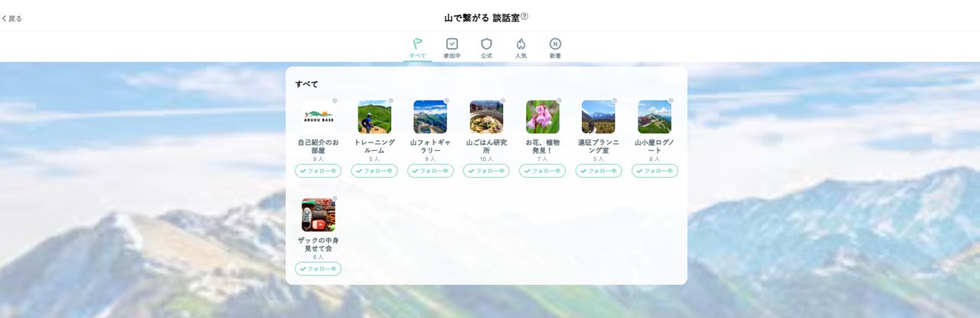Open the トレーニングルーム room image
Image resolution: width=980 pixels, height=318 pixels.
[x=374, y=117]
